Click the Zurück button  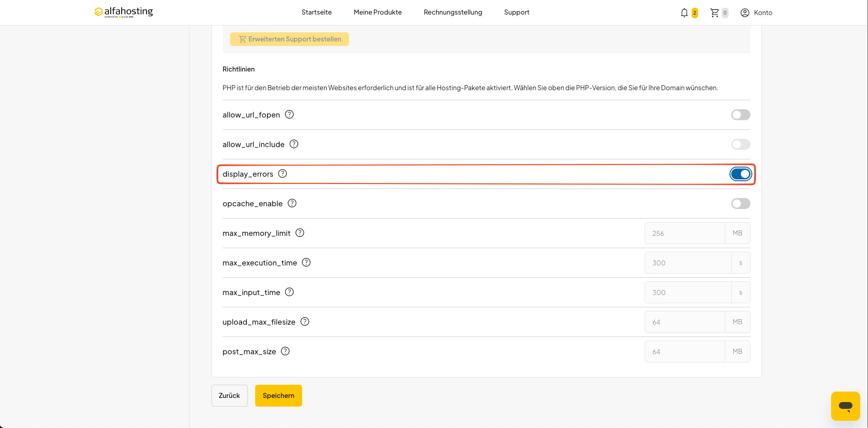(229, 396)
